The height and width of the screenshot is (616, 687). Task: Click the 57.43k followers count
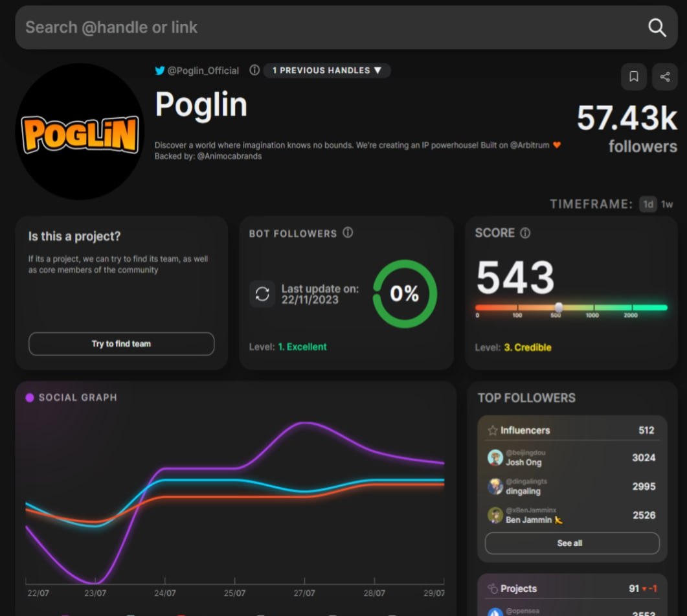(627, 119)
